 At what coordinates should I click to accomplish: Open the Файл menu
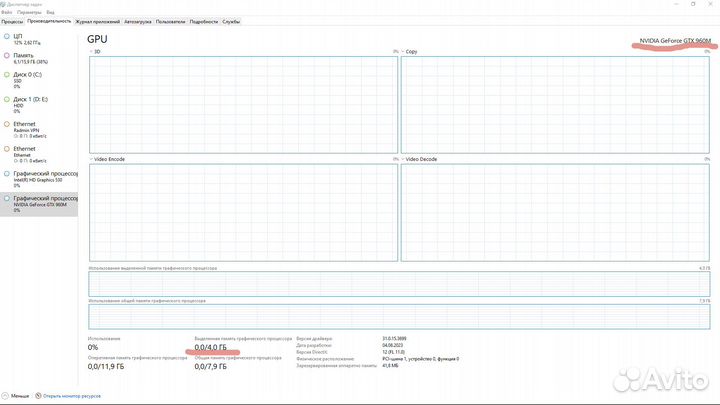click(8, 11)
